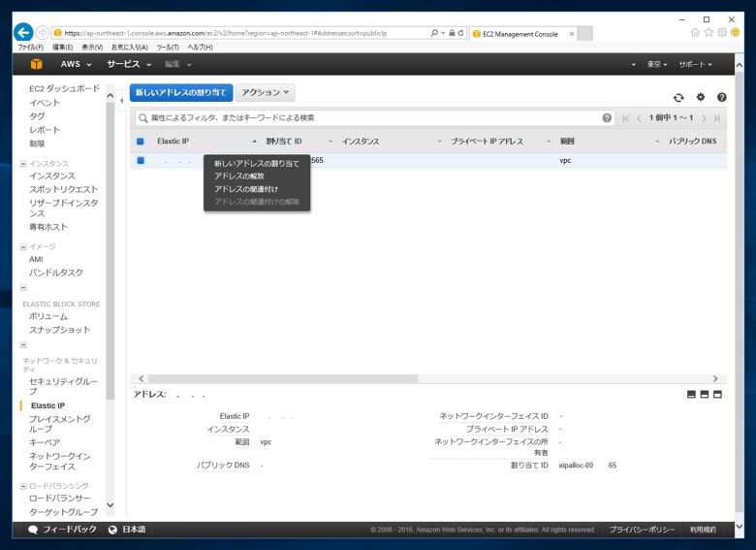Click the プライバシーポリシー footer link

(x=642, y=530)
